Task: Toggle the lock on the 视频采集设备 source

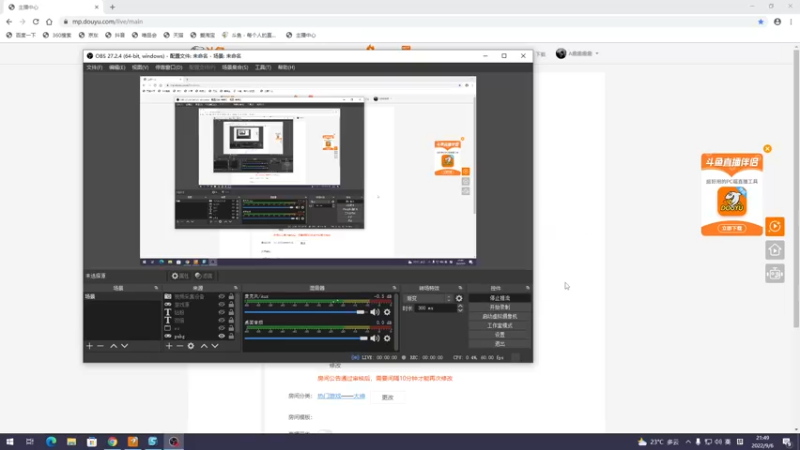Action: [231, 296]
